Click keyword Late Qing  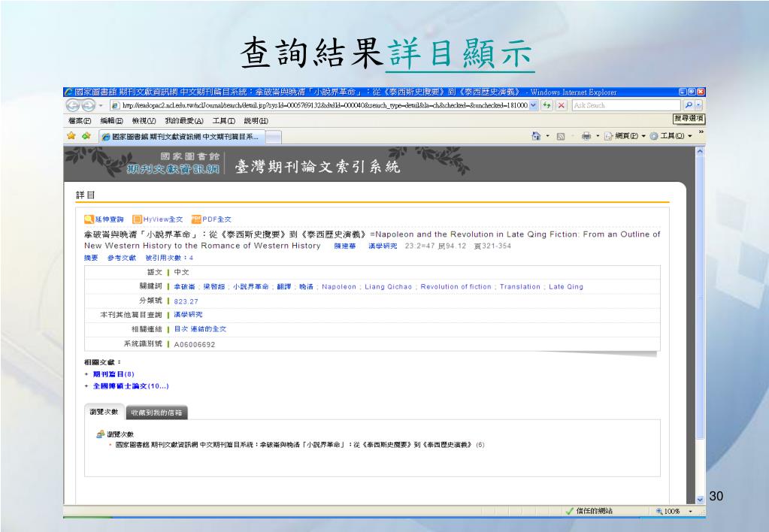click(x=566, y=287)
